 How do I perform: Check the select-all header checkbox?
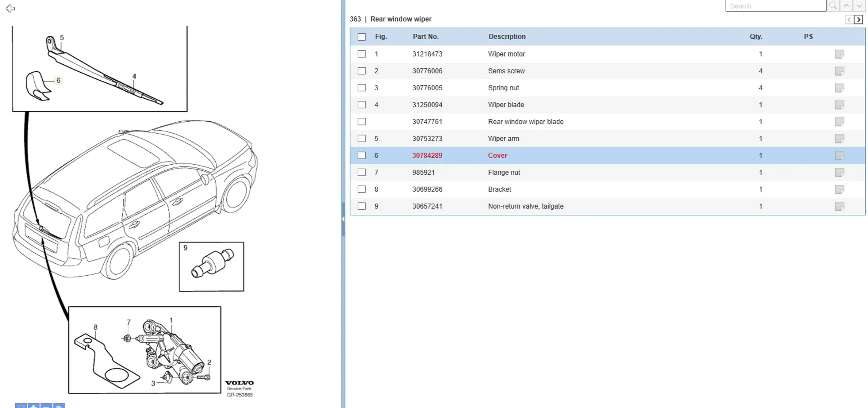361,37
